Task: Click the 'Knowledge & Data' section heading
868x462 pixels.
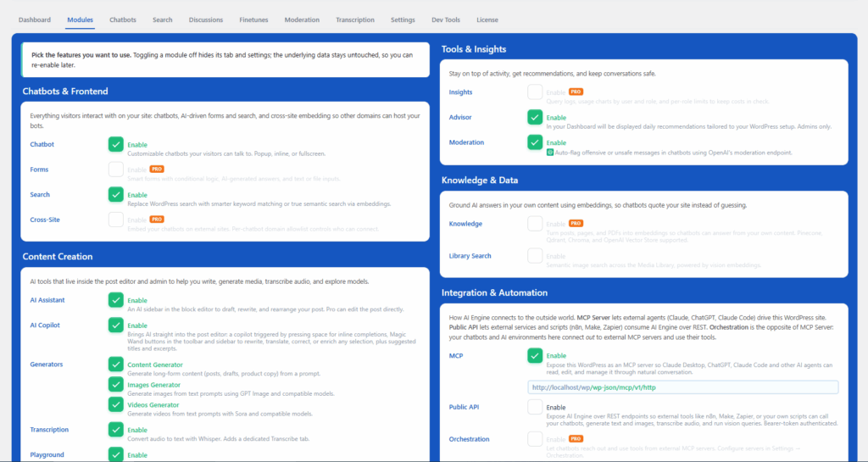Action: click(x=480, y=180)
